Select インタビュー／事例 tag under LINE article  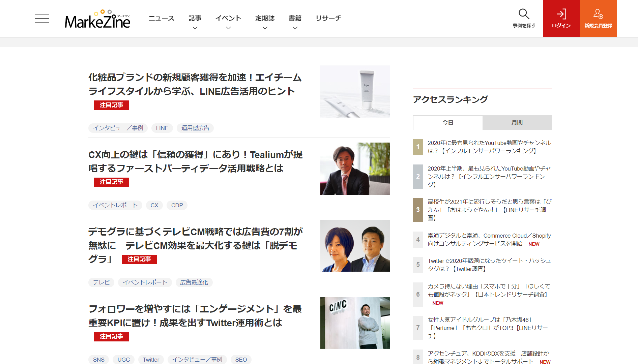coord(118,128)
